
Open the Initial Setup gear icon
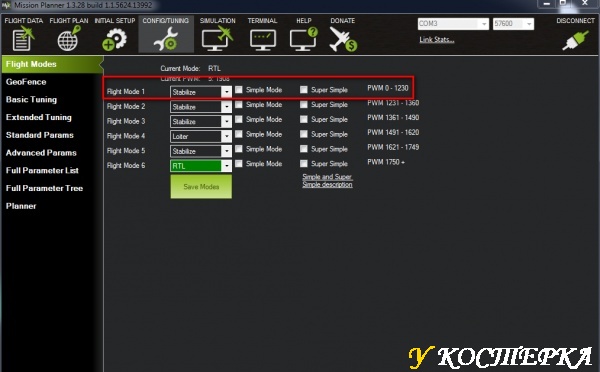[114, 39]
